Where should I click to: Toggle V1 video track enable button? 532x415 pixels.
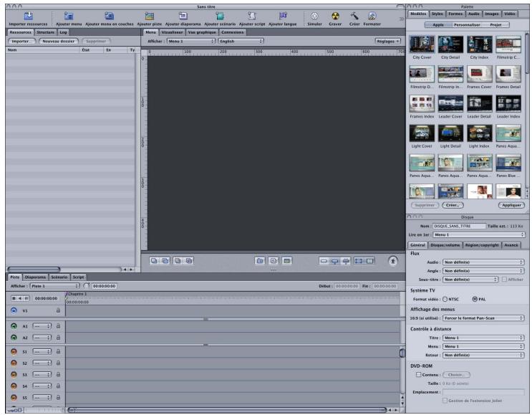pos(14,310)
